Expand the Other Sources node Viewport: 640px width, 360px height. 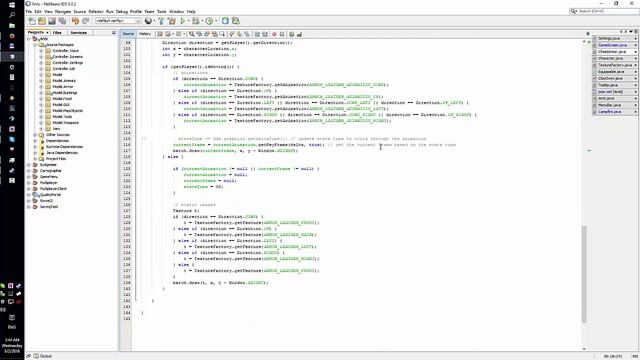(35, 135)
